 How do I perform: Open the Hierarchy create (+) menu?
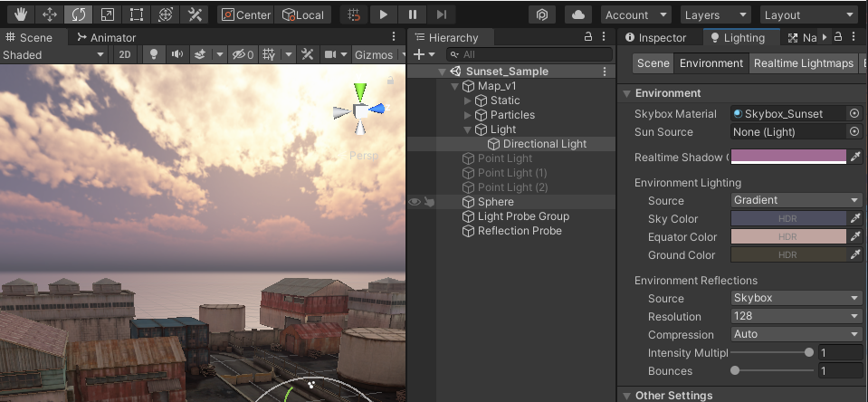pos(424,54)
